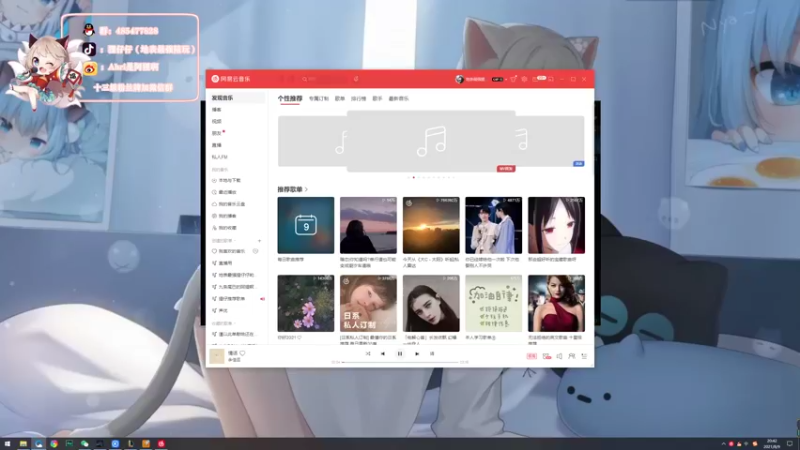Viewport: 800px width, 450px height.
Task: Click the left banner slide
Action: (x=312, y=141)
